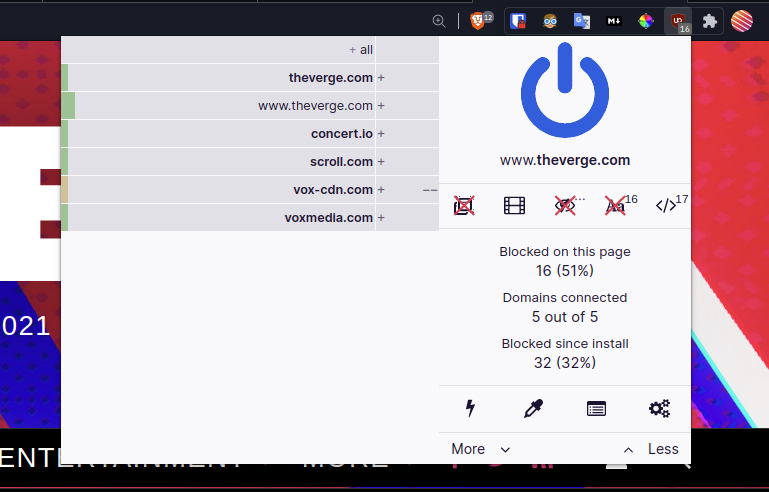Open the owl-face glasses extension icon
The image size is (769, 492).
point(550,21)
